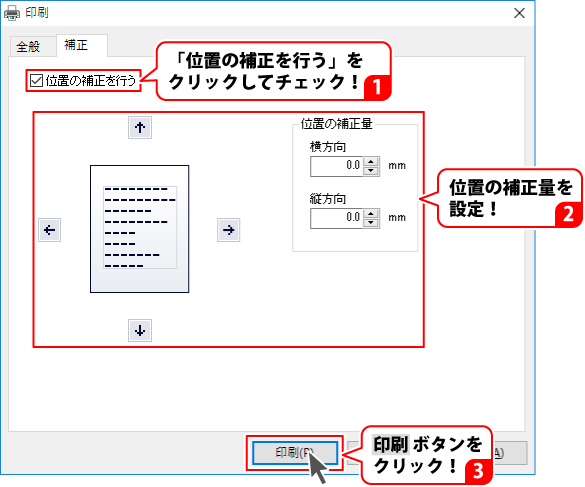Click the 印刷 title bar text
The width and height of the screenshot is (585, 487).
tap(37, 13)
